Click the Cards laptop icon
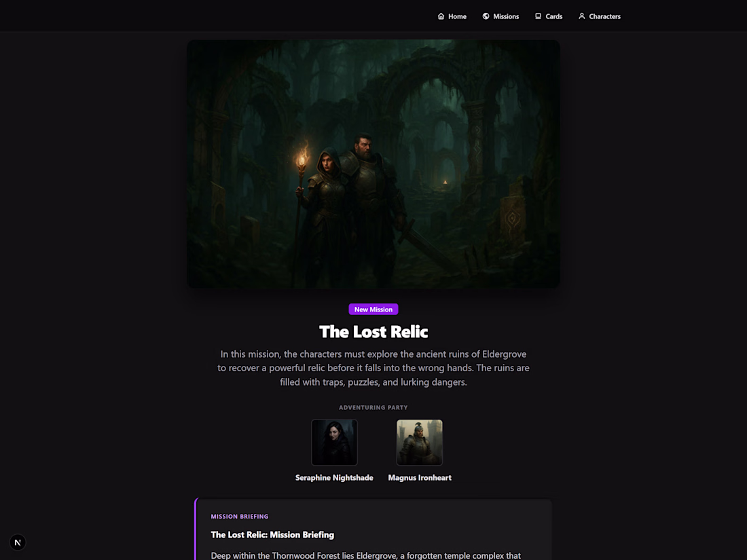This screenshot has height=560, width=747. 538,16
